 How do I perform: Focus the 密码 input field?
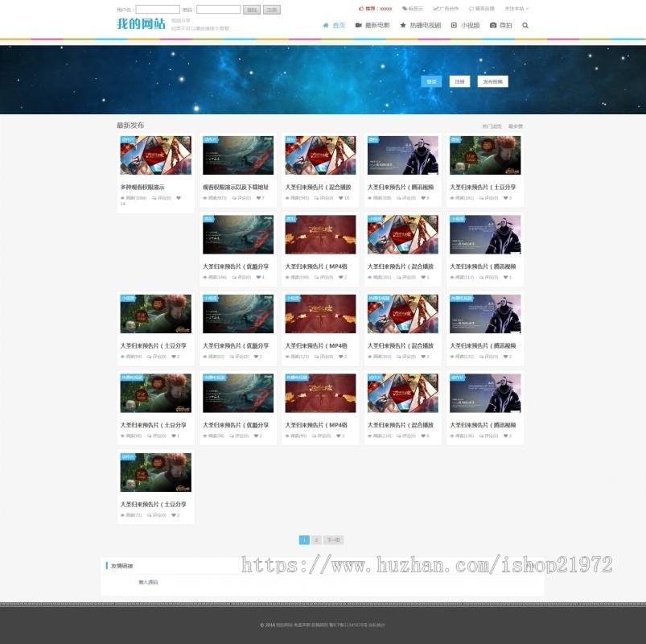[x=218, y=9]
